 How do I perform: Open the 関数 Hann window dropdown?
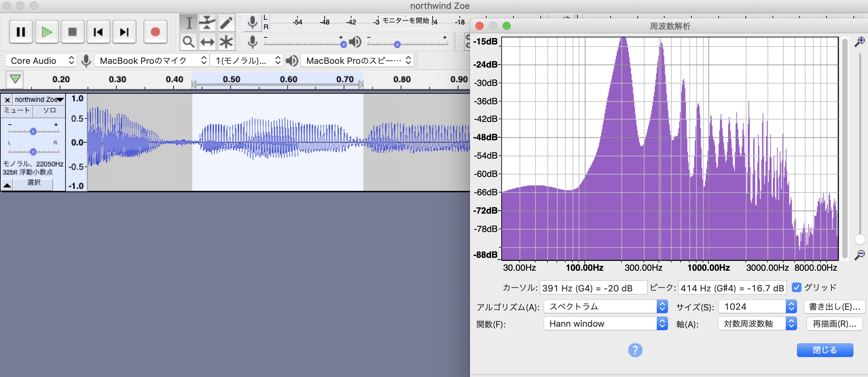coord(606,324)
